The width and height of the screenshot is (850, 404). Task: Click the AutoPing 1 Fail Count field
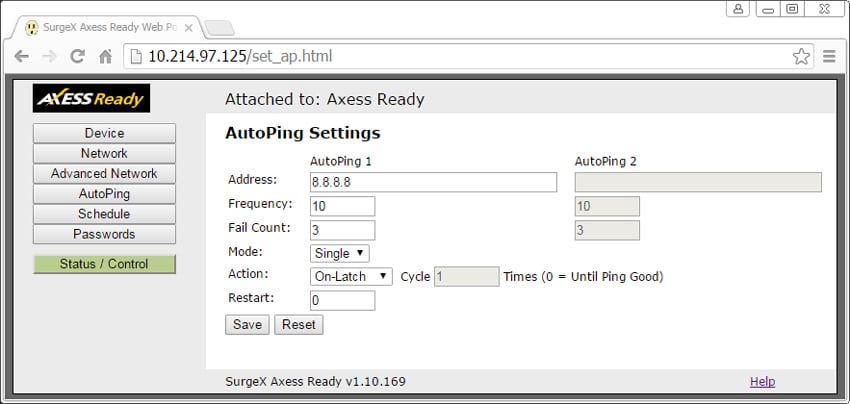pyautogui.click(x=342, y=230)
